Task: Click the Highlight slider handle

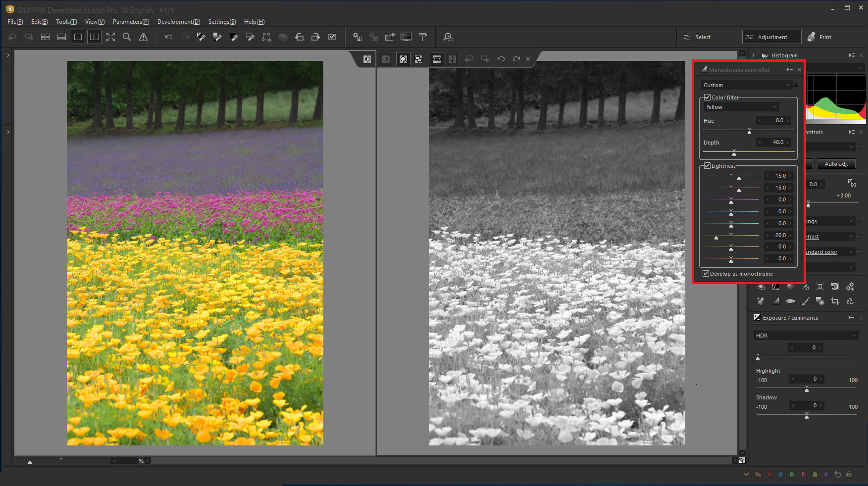Action: click(807, 390)
